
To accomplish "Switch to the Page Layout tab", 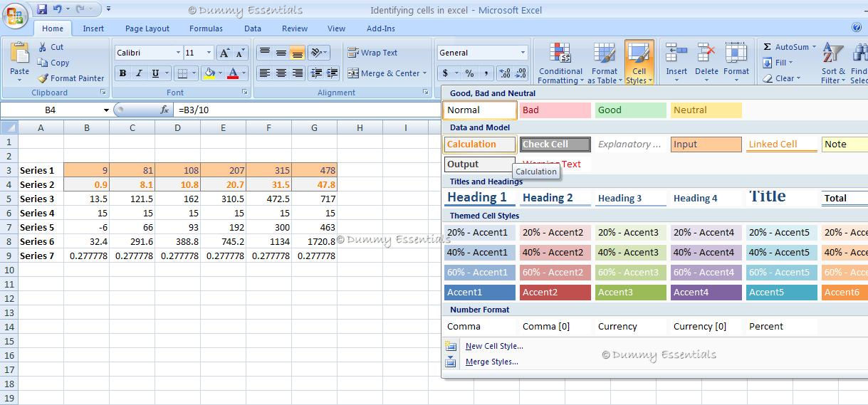I will tap(147, 28).
